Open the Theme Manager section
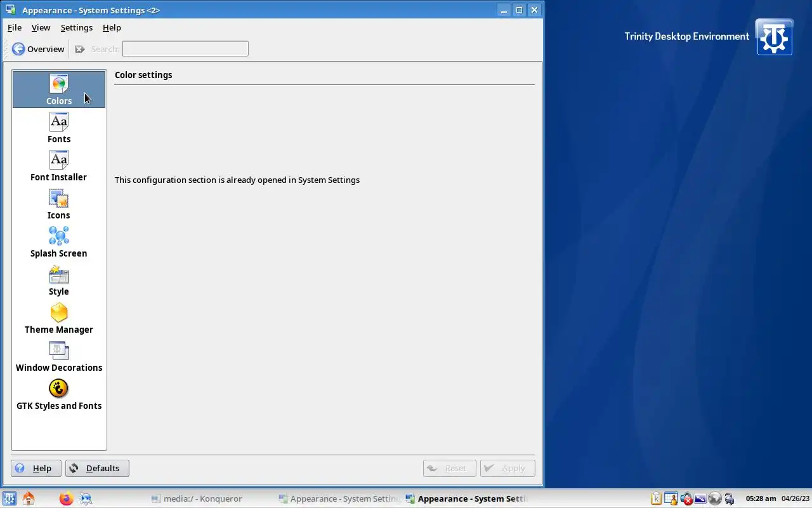 click(59, 317)
